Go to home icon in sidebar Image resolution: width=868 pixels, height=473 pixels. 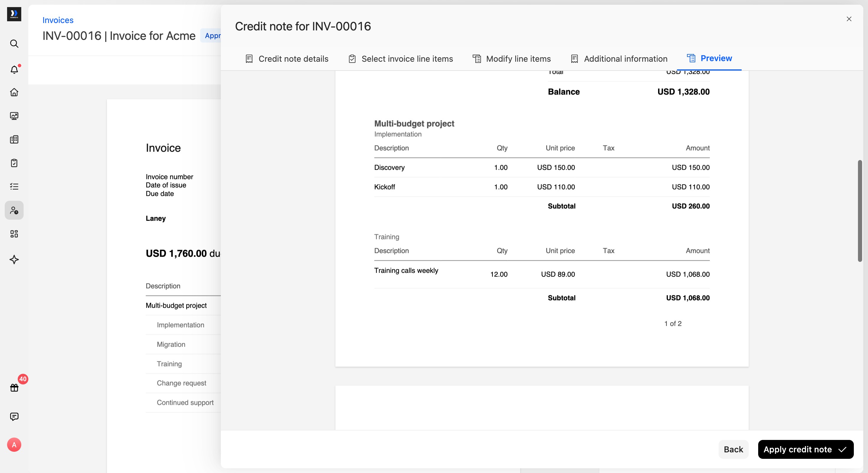click(14, 92)
